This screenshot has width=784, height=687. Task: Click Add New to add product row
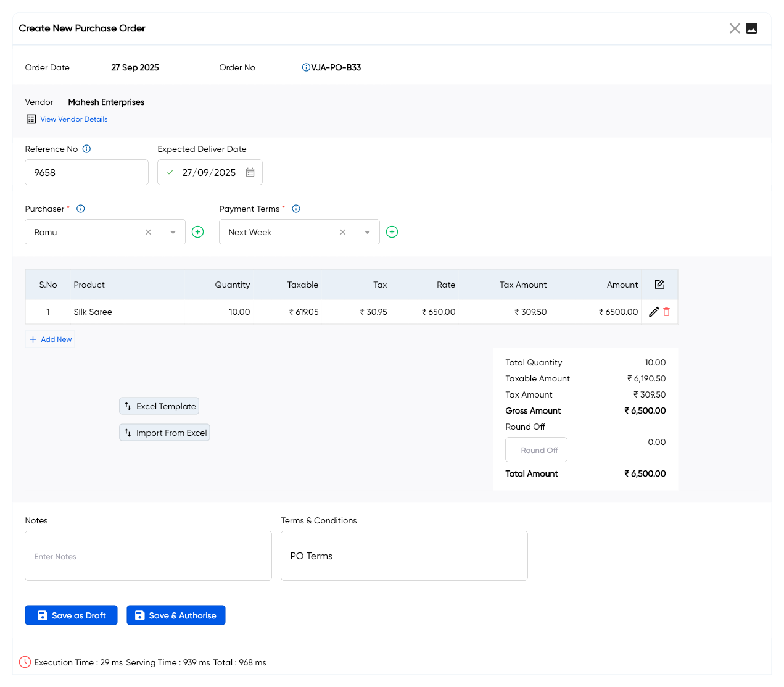(51, 339)
